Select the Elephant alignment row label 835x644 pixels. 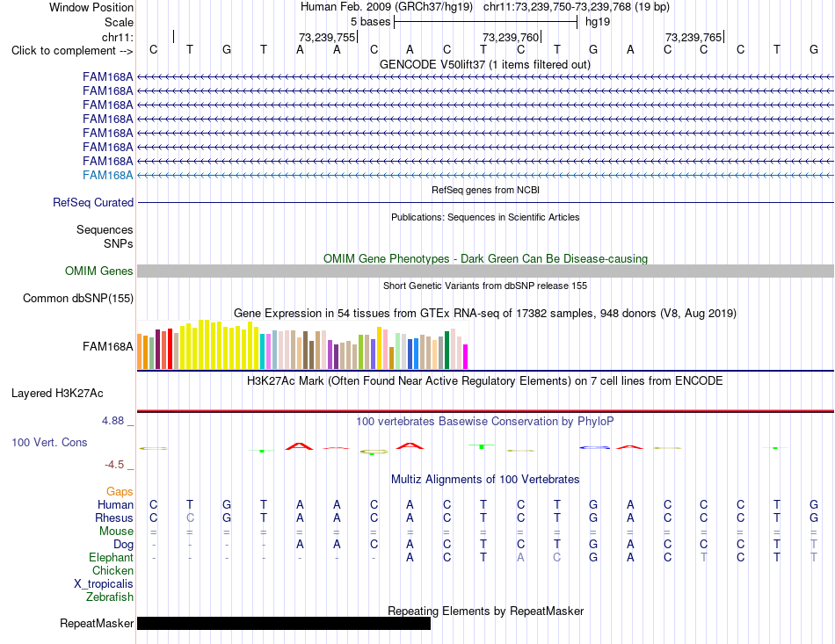(111, 557)
